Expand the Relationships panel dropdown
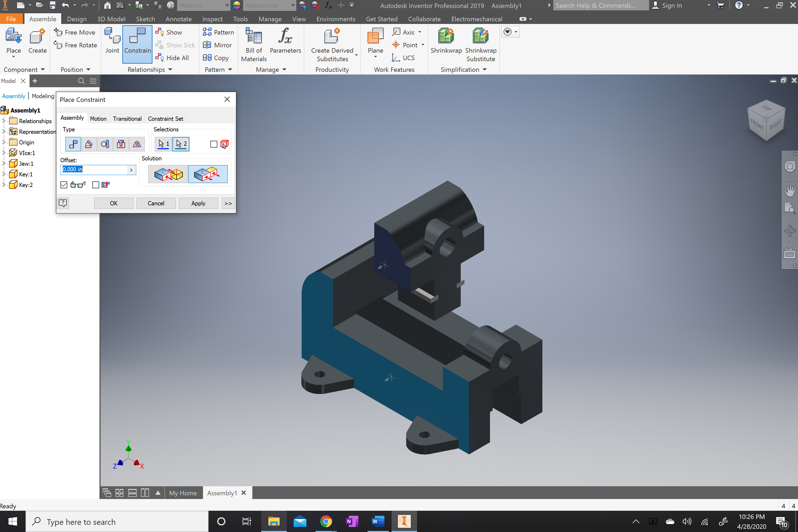Image resolution: width=798 pixels, height=532 pixels. tap(170, 69)
